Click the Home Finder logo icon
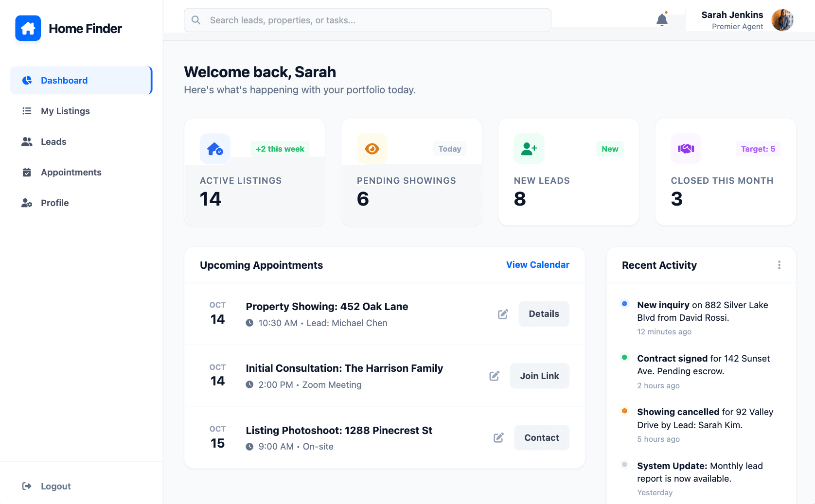 pos(28,28)
